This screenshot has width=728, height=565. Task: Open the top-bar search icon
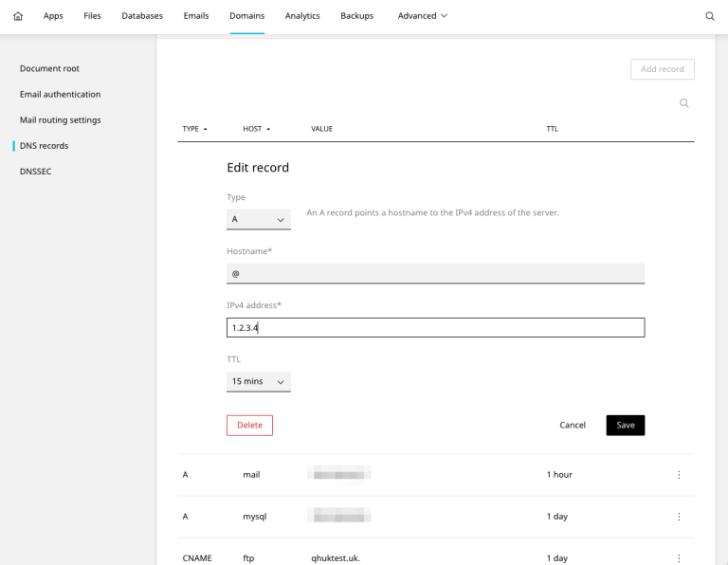point(709,16)
